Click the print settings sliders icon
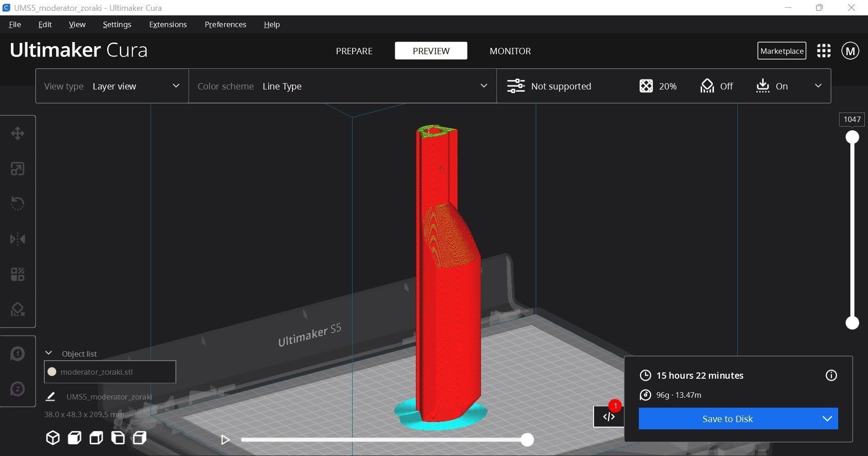Viewport: 868px width, 456px height. [x=516, y=86]
